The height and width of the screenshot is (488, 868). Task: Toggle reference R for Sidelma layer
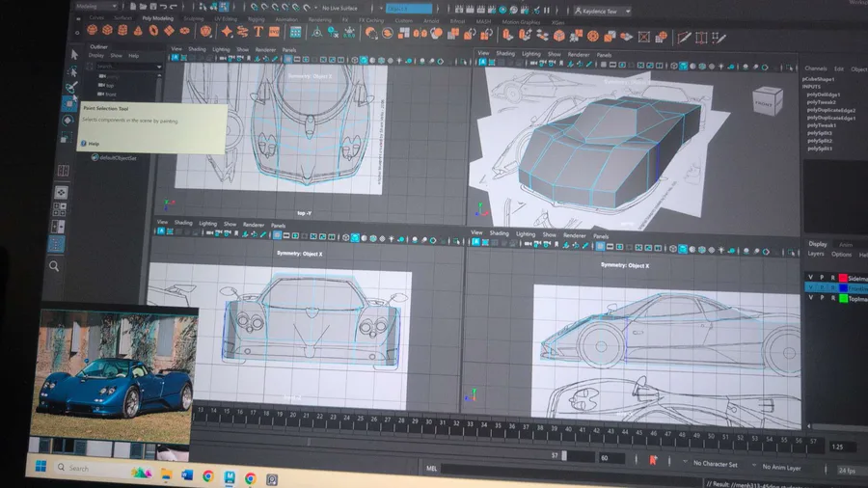click(x=832, y=278)
